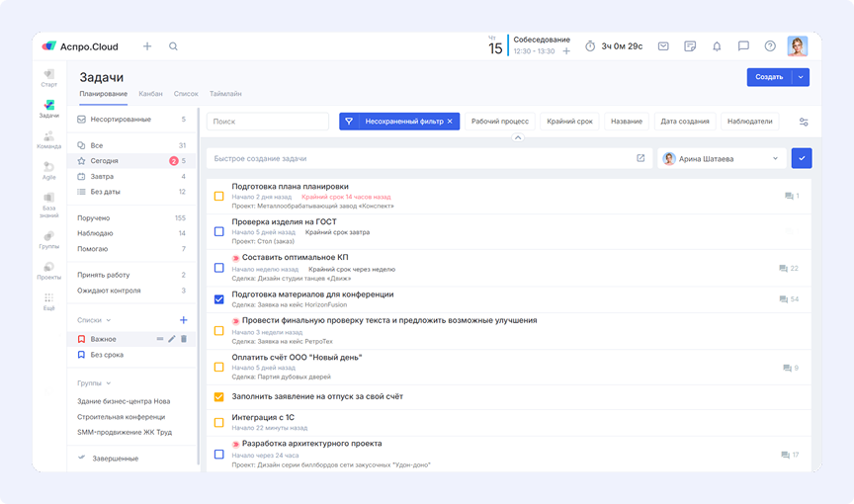Open the help question mark icon
The height and width of the screenshot is (504, 854).
click(x=770, y=46)
